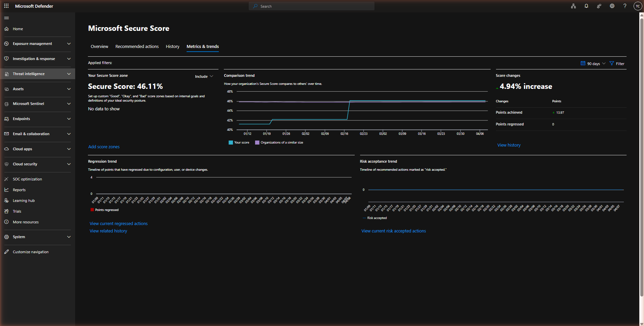Click the Learning hub icon

(x=6, y=201)
